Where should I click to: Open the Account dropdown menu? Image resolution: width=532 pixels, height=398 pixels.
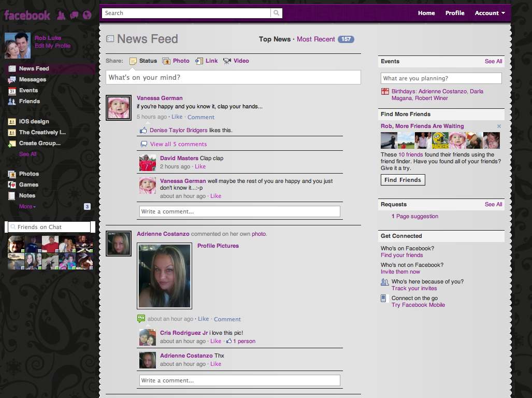(490, 13)
